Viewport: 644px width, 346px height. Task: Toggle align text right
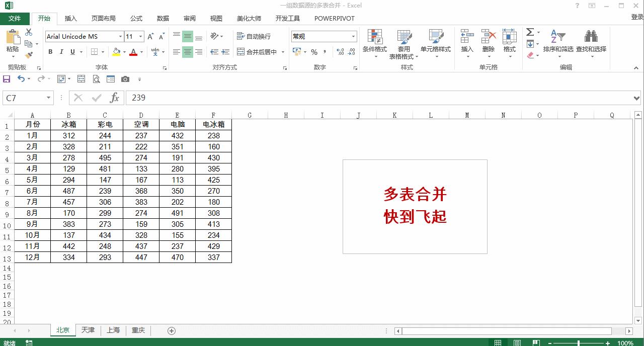tap(199, 52)
